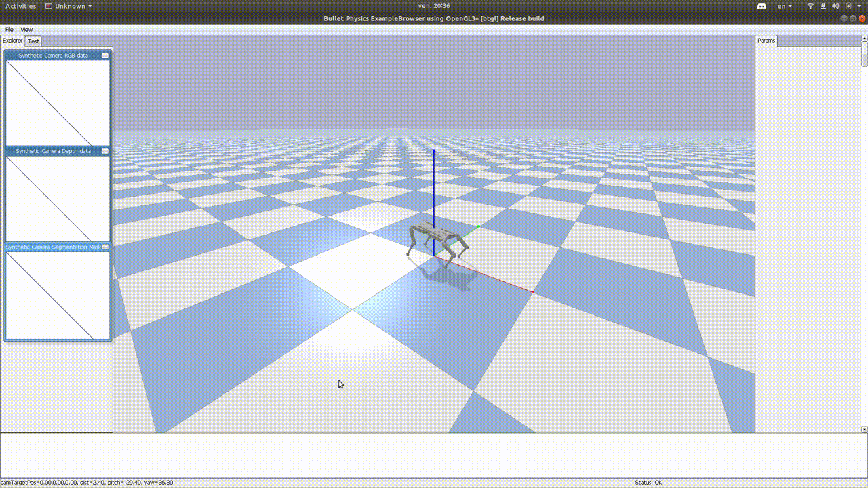Click the clock 'ven. 20:36'

click(x=434, y=6)
